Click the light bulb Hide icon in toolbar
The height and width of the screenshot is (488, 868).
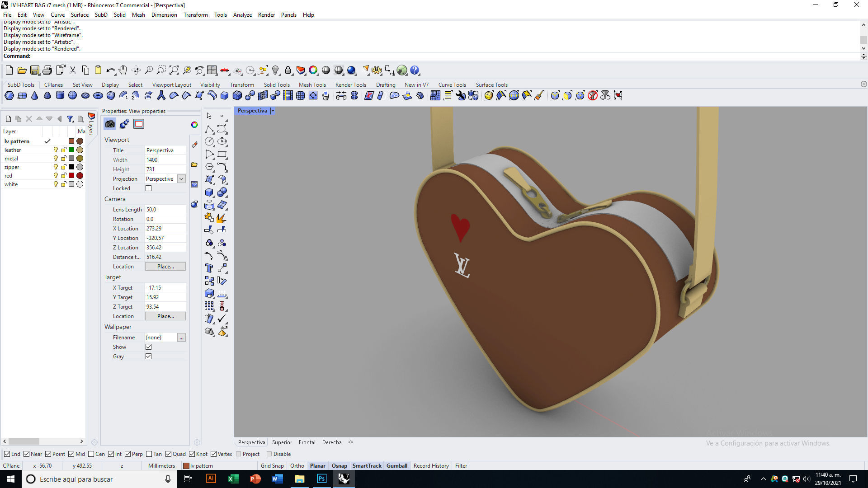[x=275, y=70]
